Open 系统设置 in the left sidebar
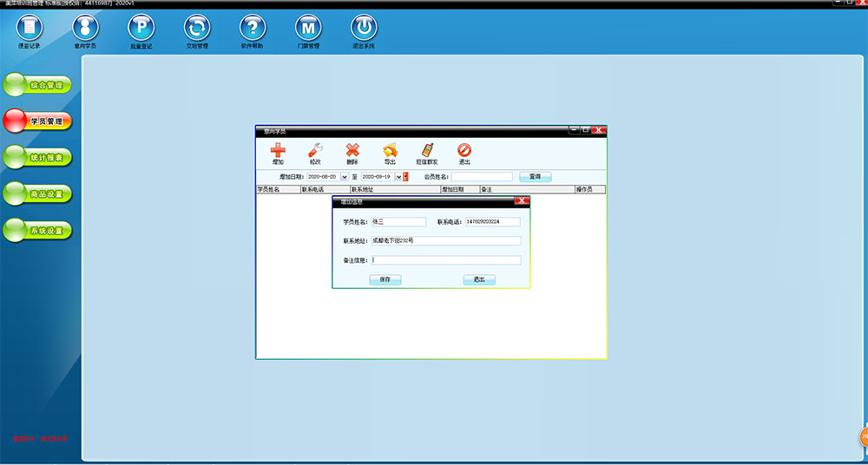The width and height of the screenshot is (868, 465). [37, 231]
